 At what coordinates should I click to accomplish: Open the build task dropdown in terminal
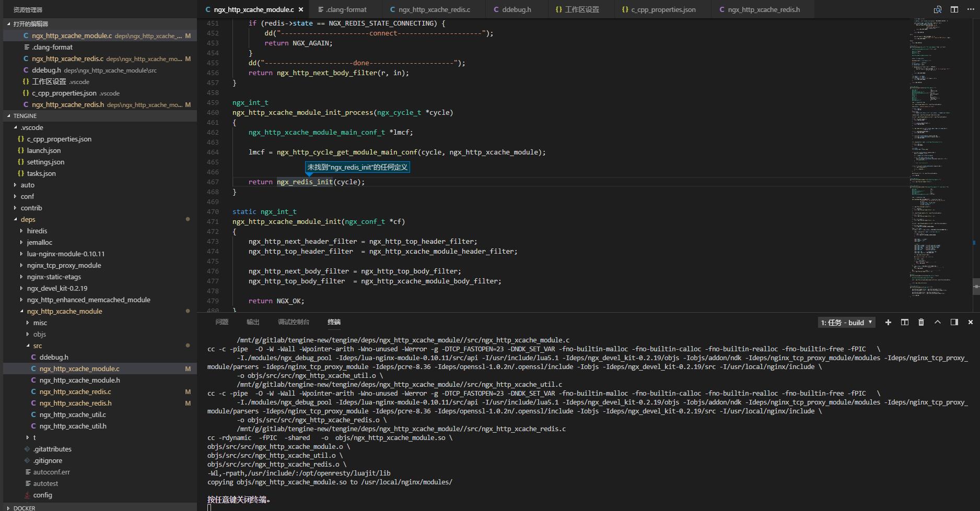[x=846, y=322]
